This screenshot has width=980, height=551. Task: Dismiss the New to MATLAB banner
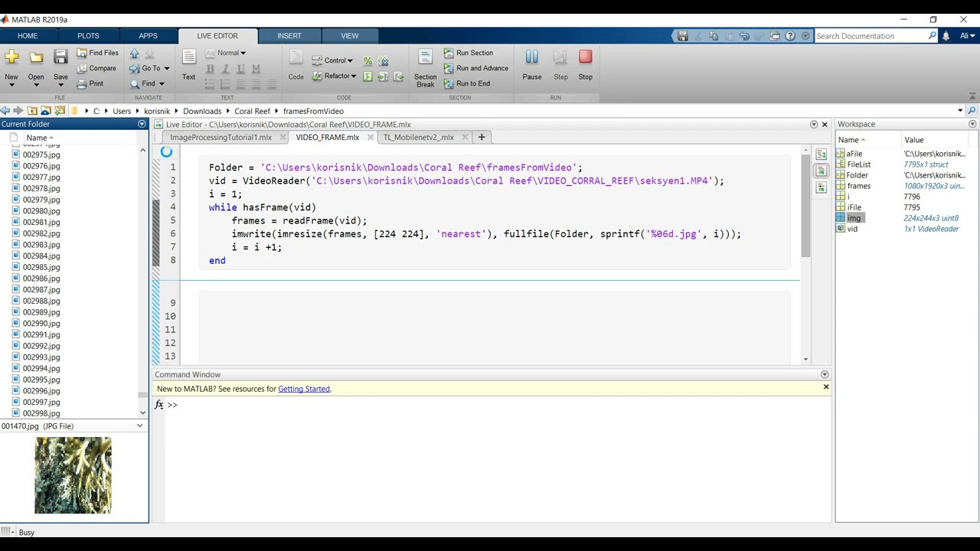[826, 387]
